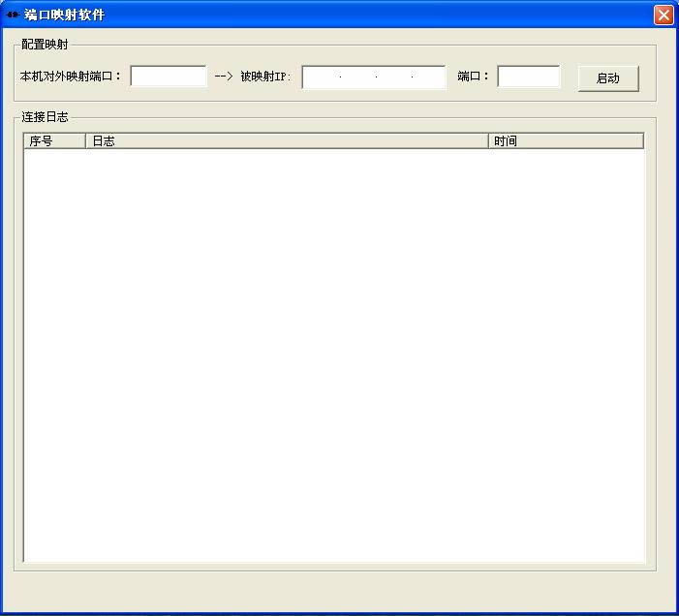Click the 本机对外映射端口 label

[71, 77]
